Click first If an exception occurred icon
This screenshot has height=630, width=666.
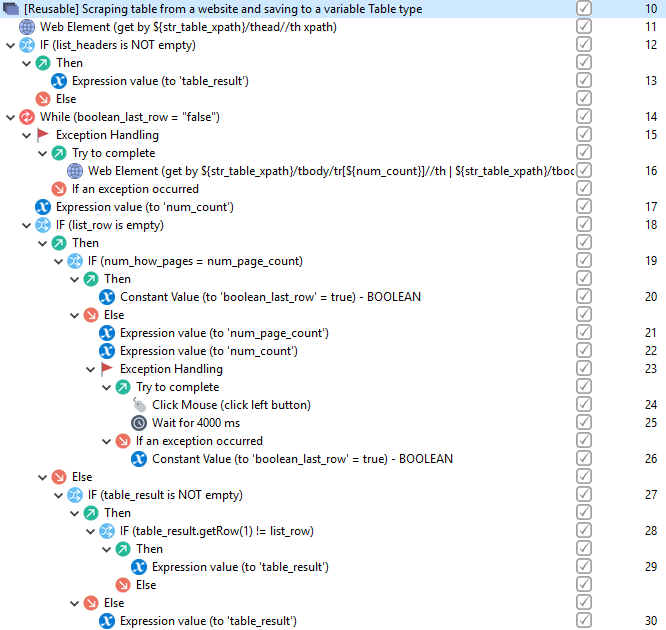(59, 189)
